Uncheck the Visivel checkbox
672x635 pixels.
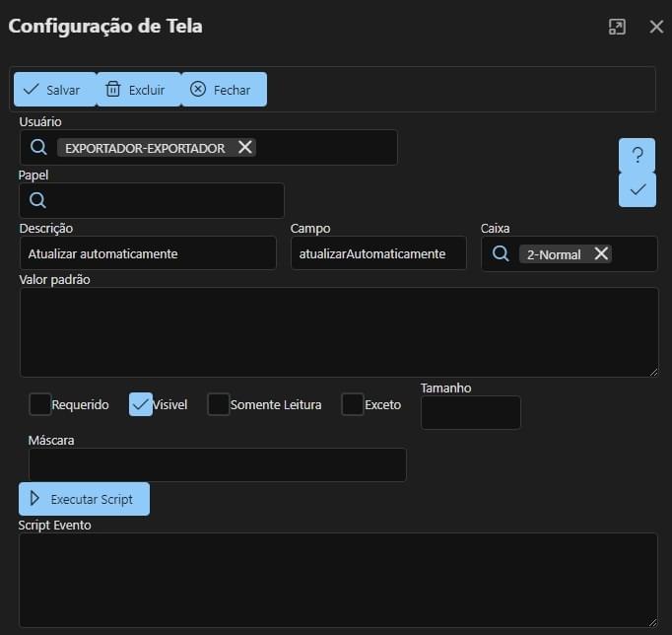click(x=141, y=404)
